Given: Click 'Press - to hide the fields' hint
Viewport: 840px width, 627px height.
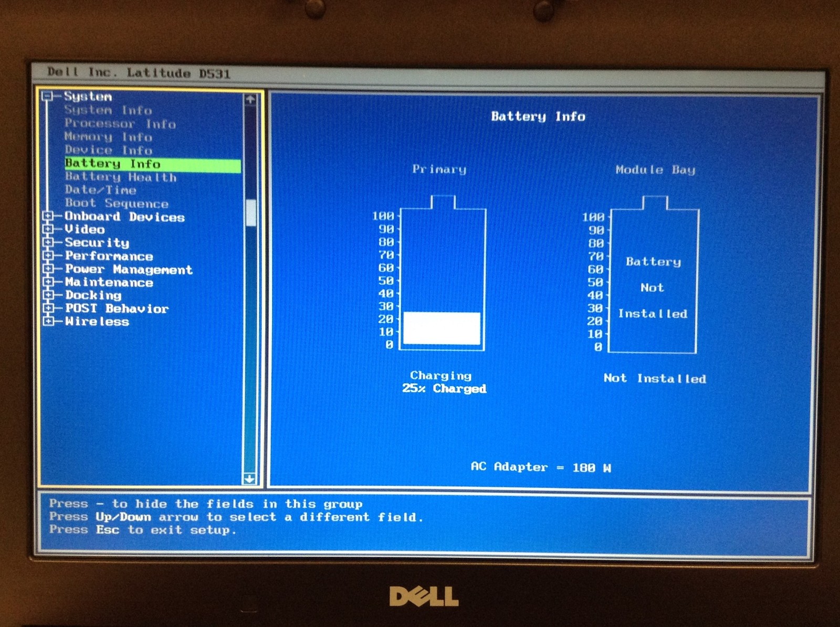Looking at the screenshot, I should (206, 504).
